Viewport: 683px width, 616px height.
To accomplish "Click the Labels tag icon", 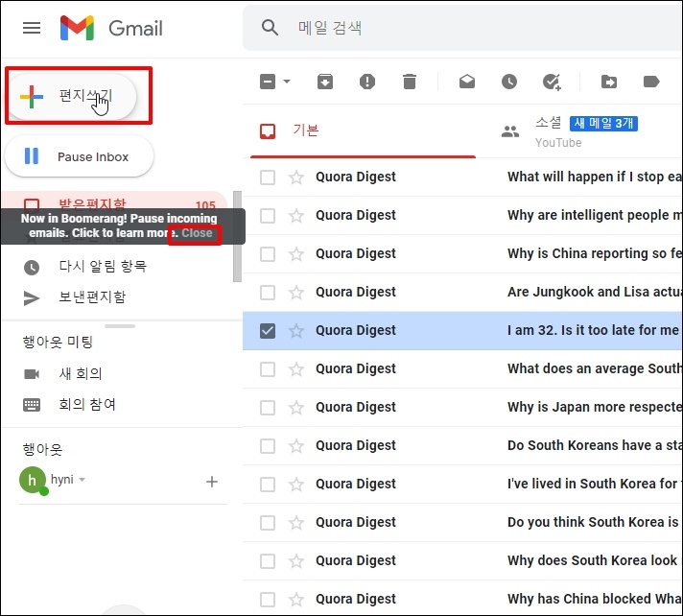I will click(x=651, y=82).
